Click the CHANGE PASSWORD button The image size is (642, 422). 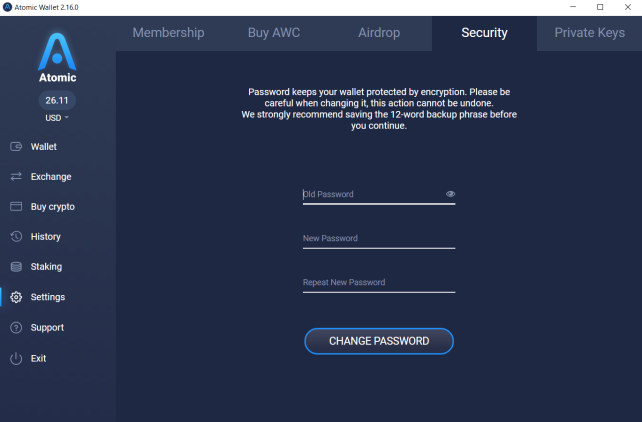point(379,341)
